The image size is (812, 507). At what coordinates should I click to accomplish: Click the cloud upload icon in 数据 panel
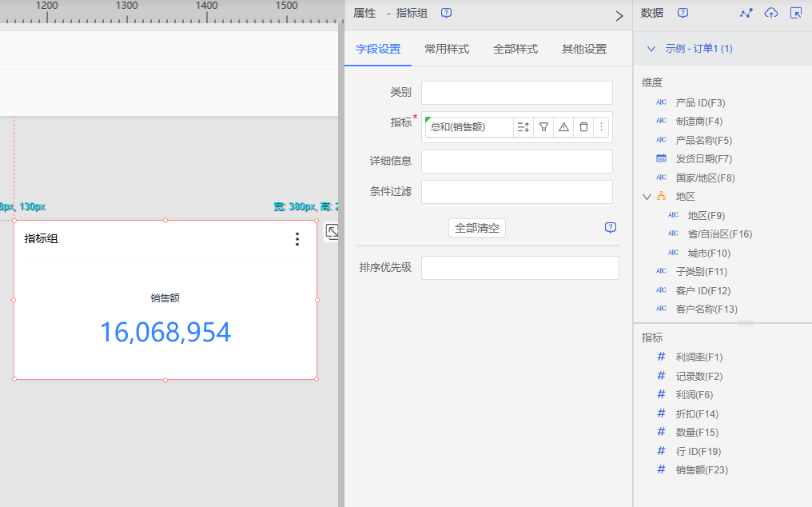click(770, 14)
